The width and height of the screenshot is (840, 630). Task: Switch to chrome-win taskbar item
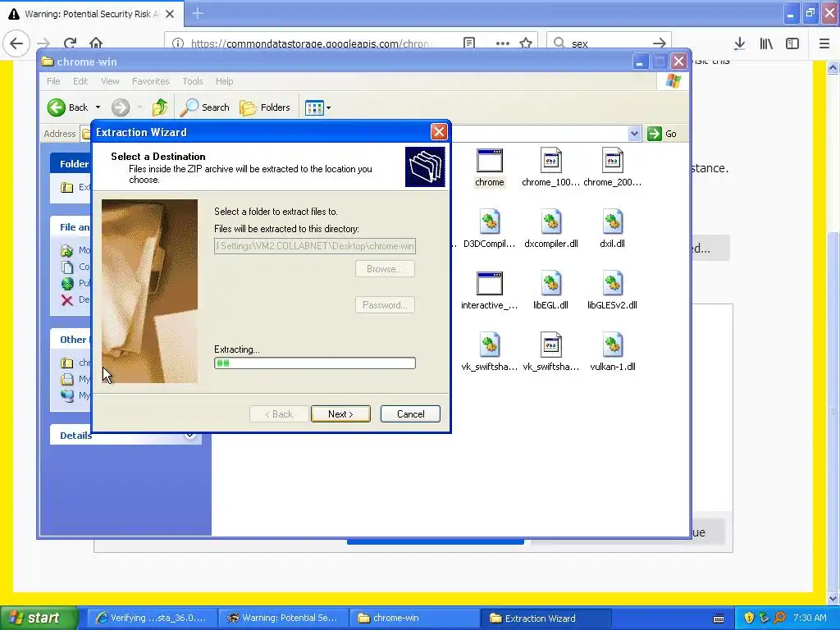coord(414,619)
